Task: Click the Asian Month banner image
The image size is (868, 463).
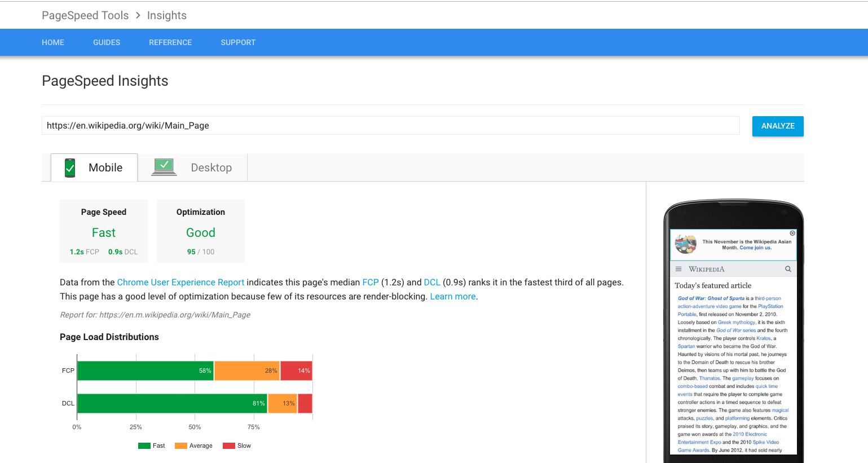Action: [686, 245]
